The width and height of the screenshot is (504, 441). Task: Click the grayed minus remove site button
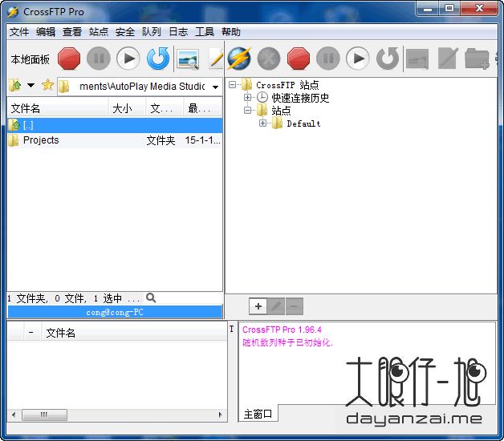294,306
